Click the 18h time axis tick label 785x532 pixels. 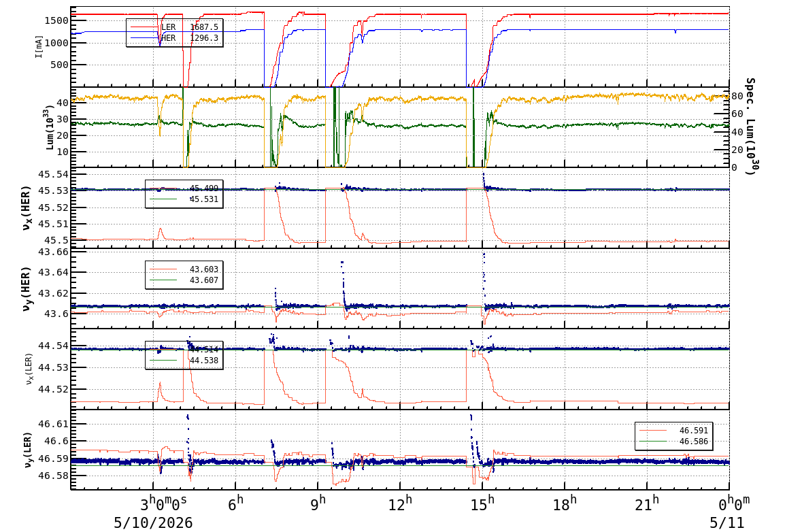(565, 503)
